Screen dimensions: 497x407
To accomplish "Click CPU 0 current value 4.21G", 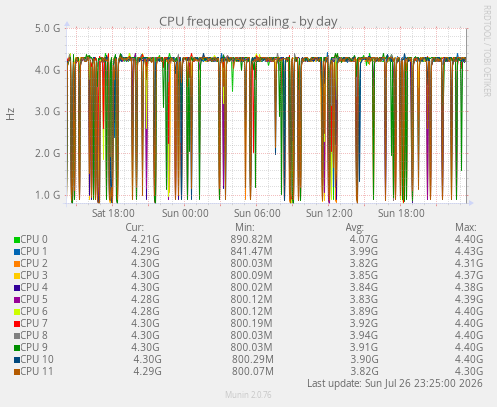I will click(x=145, y=239).
